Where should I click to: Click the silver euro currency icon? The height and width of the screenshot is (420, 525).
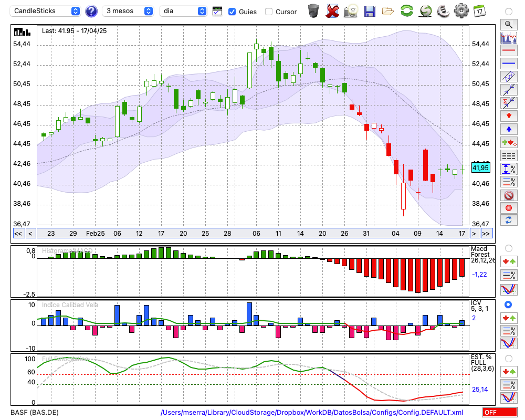coord(443,11)
